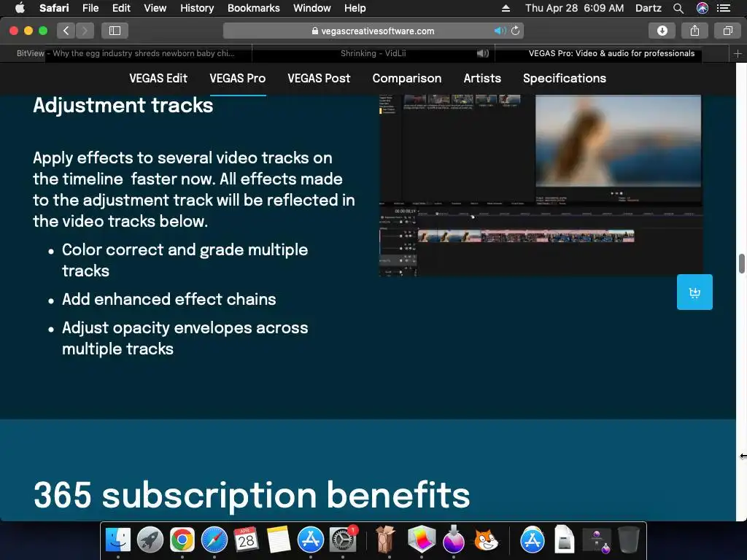Open Safari compass icon in Dock
747x560 pixels.
click(x=214, y=540)
